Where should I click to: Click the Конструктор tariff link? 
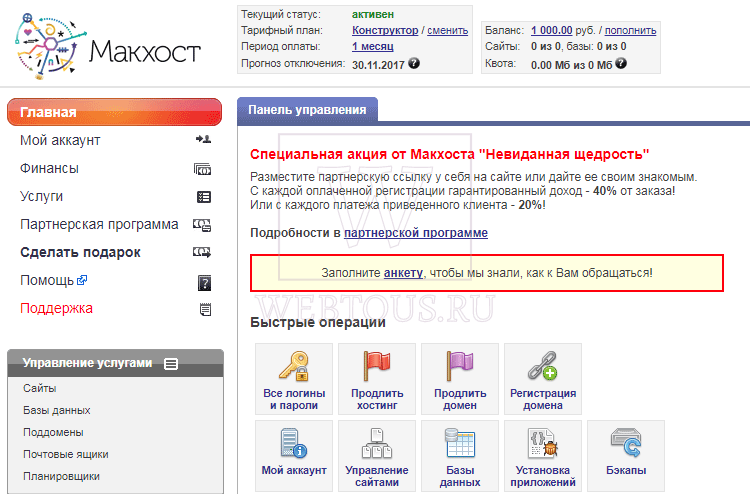[385, 30]
